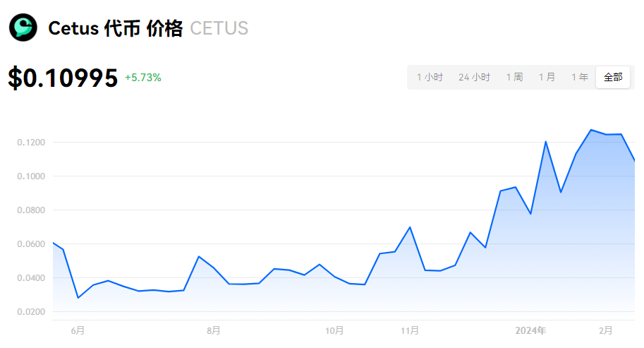Click the 10月 axis marker
This screenshot has height=348, width=644.
[x=334, y=331]
